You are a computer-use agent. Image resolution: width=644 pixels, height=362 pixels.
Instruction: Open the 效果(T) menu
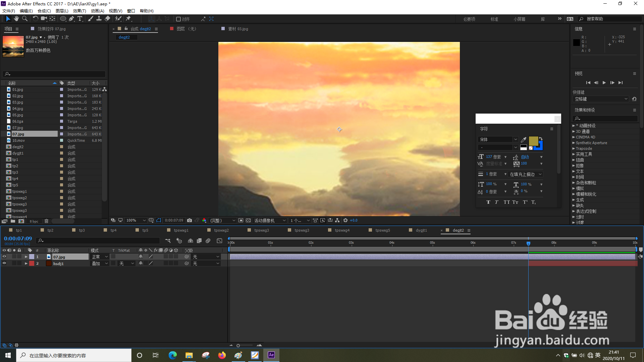tap(79, 11)
